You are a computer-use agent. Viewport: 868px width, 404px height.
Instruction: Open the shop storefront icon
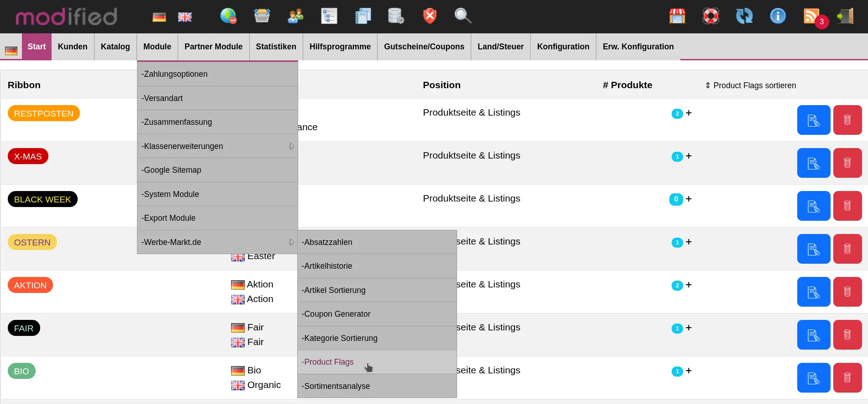point(677,16)
